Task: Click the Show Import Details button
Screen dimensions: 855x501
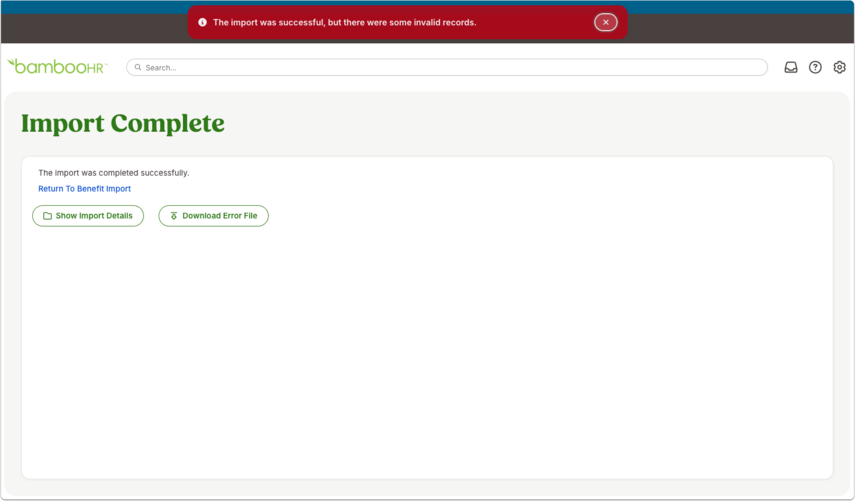Action: click(x=88, y=216)
